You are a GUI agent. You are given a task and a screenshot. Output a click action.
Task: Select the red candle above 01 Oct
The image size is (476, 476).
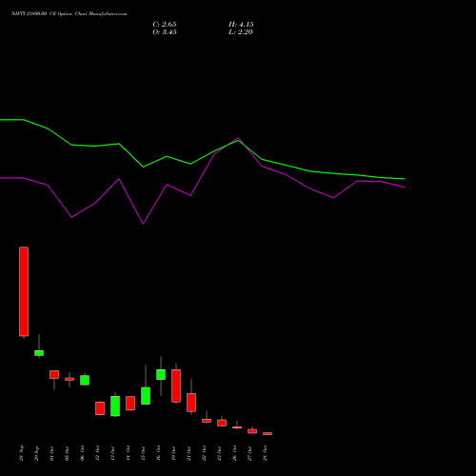pos(54,374)
